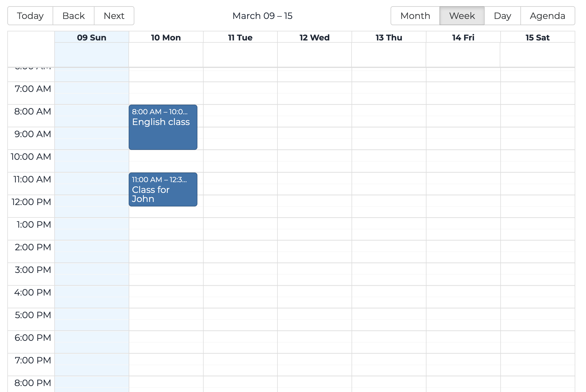Click the 12 Wed column header
The image size is (586, 392).
coord(314,38)
